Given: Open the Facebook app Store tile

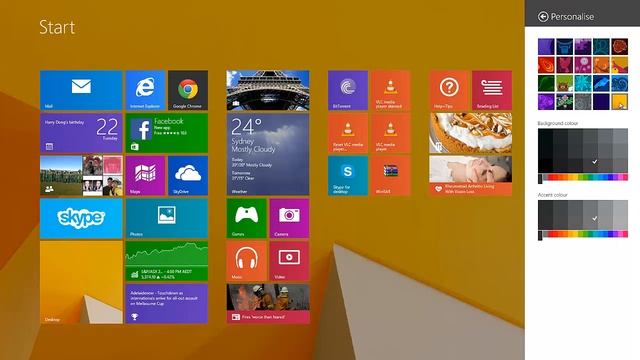Looking at the screenshot, I should point(167,133).
